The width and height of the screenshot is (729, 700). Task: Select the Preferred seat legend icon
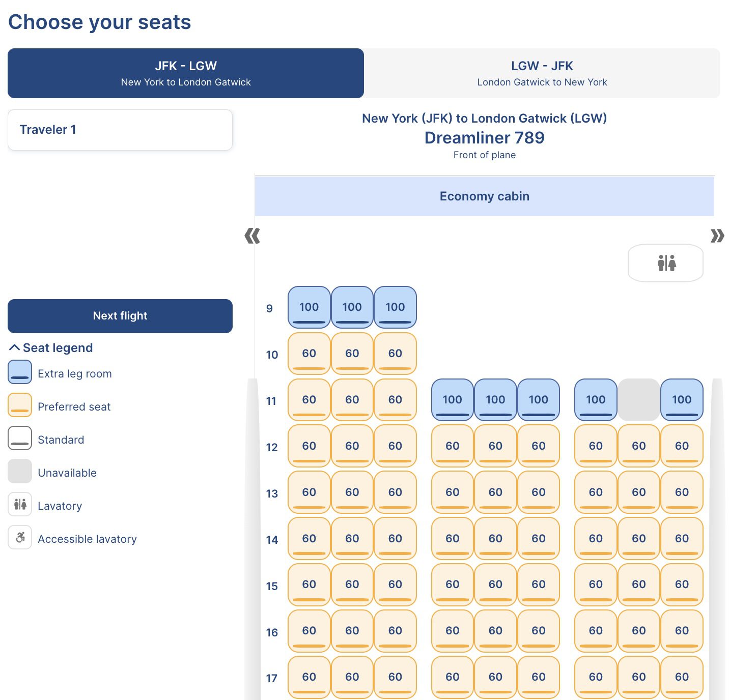point(20,405)
